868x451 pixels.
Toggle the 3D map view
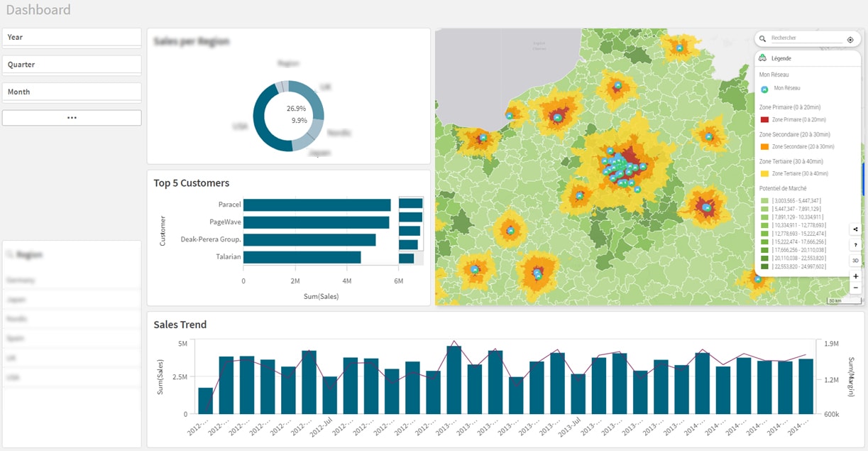click(855, 261)
